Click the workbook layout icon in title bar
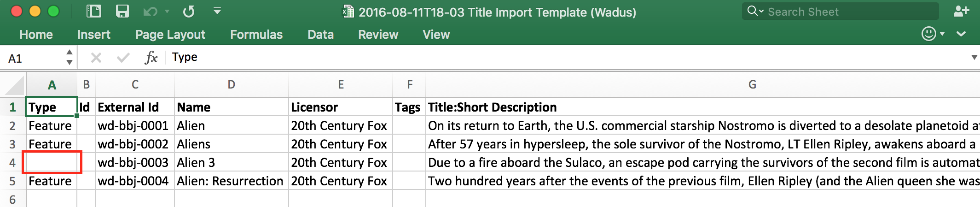The height and width of the screenshot is (207, 980). (94, 11)
